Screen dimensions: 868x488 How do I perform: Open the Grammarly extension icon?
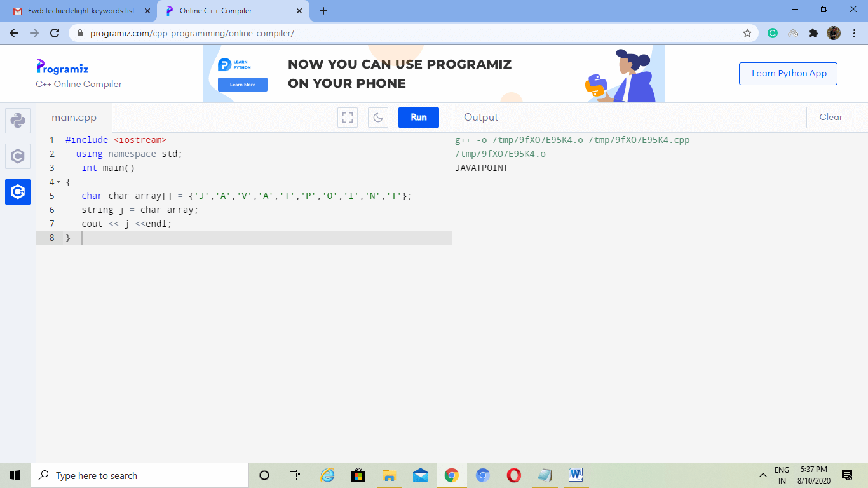pyautogui.click(x=773, y=33)
